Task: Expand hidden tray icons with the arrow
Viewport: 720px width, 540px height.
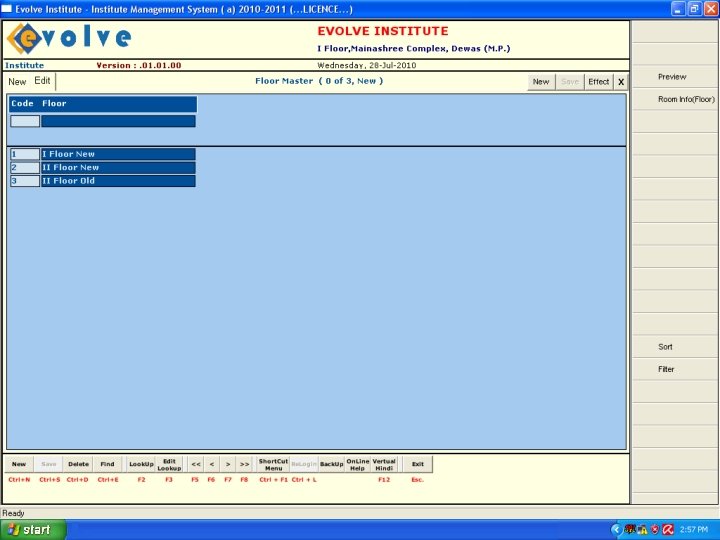Action: [616, 530]
